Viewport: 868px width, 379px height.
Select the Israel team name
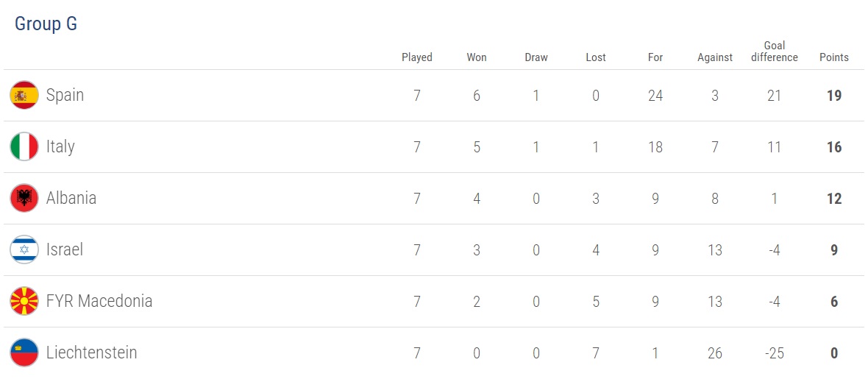click(x=65, y=249)
